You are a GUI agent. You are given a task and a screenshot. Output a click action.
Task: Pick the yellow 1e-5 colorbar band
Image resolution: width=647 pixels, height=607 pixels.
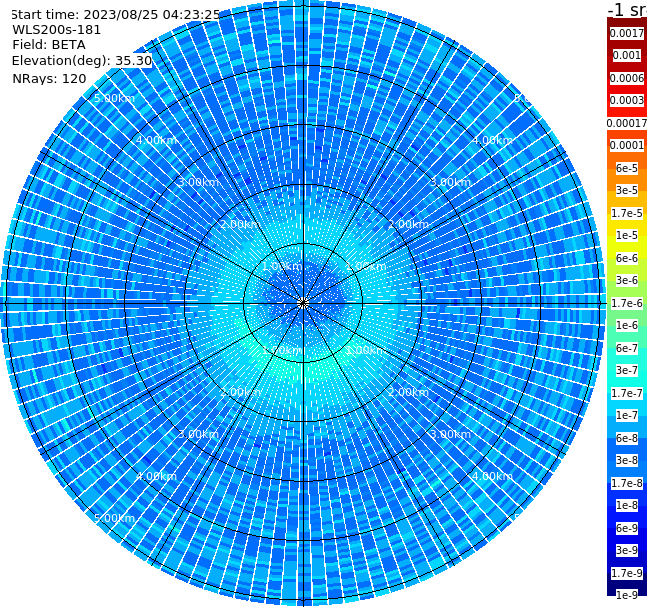627,235
